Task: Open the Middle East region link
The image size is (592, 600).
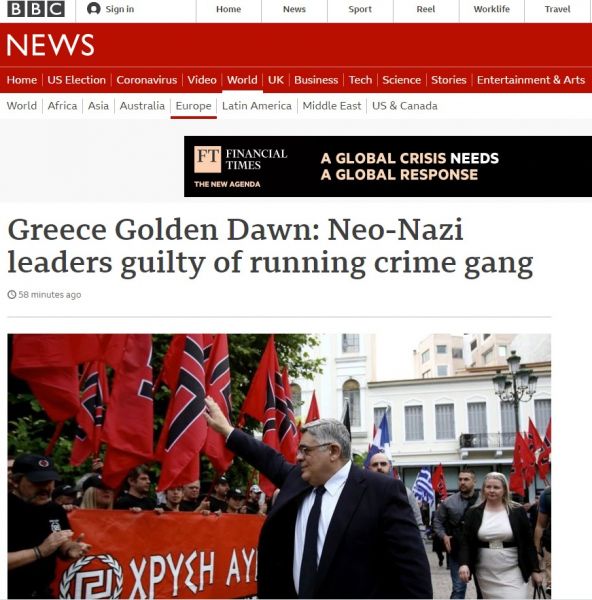Action: (332, 106)
